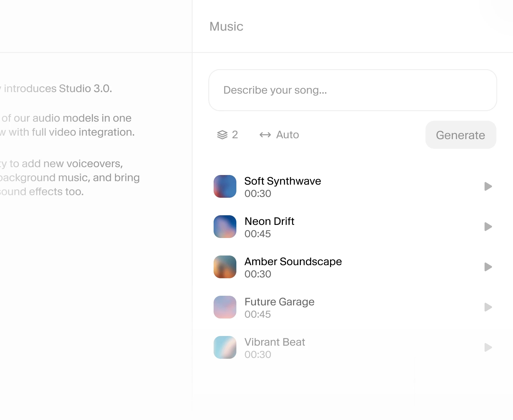Click the Describe your song input field
Screen dimensions: 513x420
click(353, 90)
